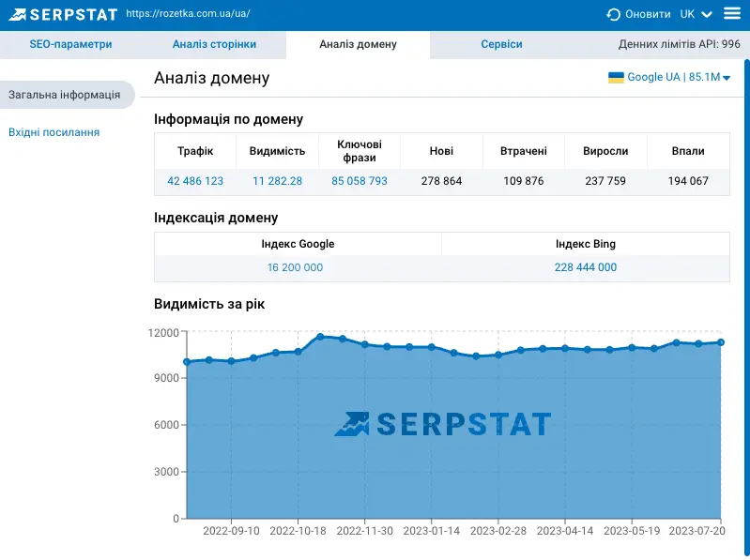Click the traffic value 42 486 123

pyautogui.click(x=195, y=181)
